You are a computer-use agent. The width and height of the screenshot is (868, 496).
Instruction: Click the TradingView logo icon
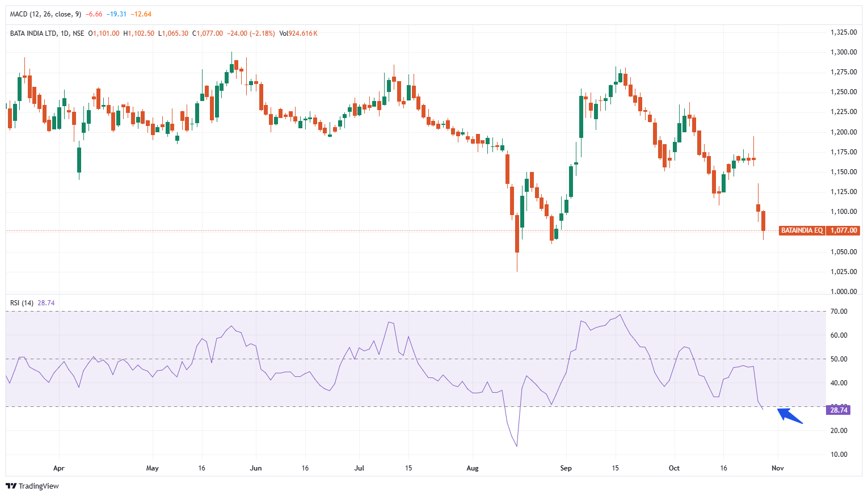[11, 486]
